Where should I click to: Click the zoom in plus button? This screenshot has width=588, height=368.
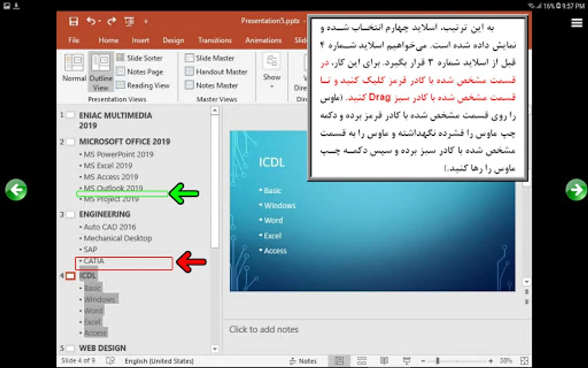(x=490, y=361)
